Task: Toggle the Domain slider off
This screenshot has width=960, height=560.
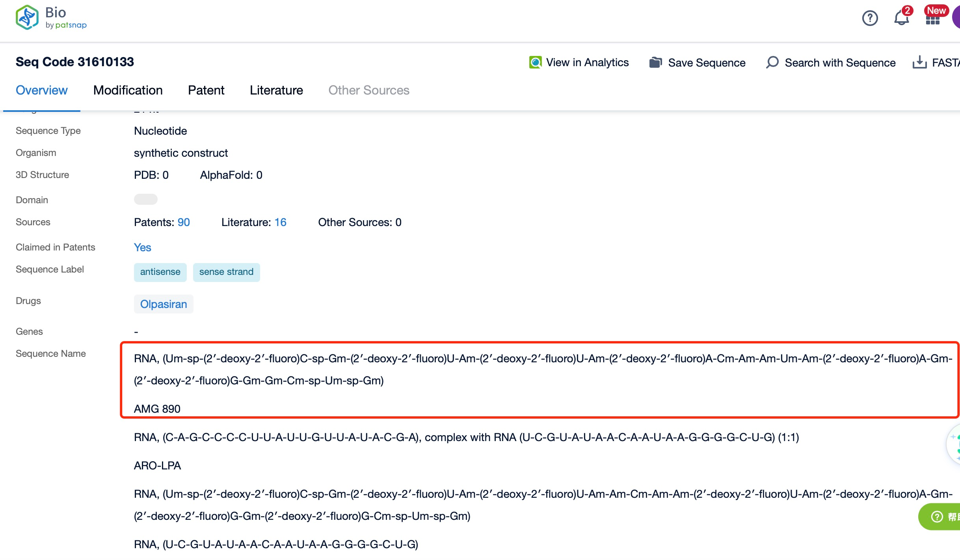Action: (x=145, y=199)
